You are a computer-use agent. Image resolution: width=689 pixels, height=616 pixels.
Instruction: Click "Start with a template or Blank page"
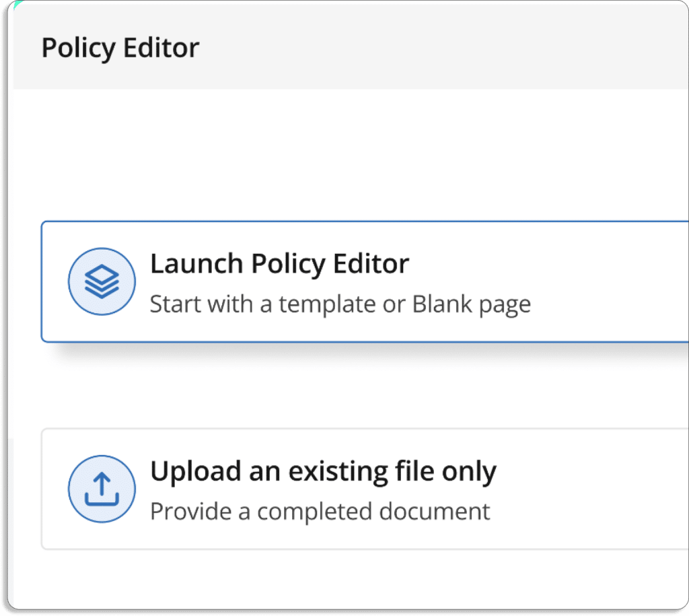(x=340, y=304)
